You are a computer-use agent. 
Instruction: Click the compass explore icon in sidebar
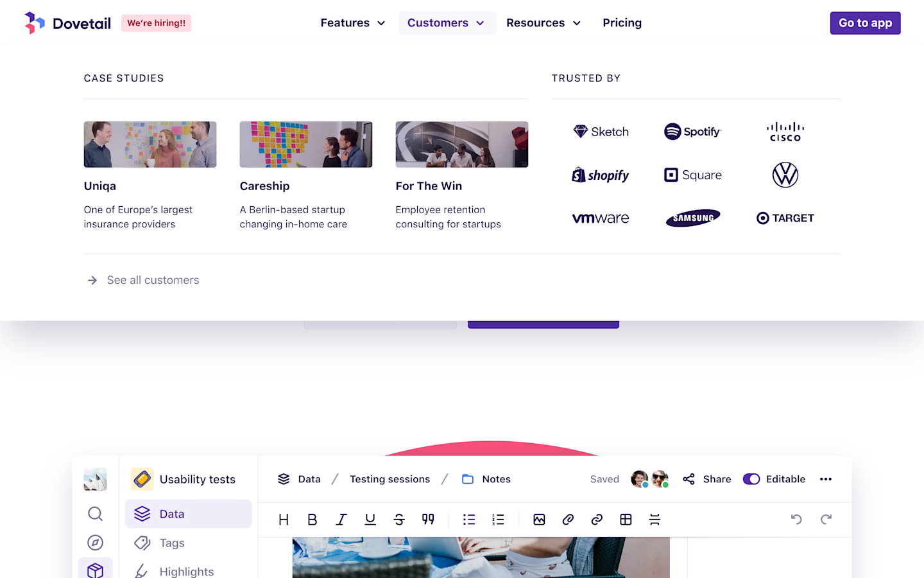tap(95, 543)
